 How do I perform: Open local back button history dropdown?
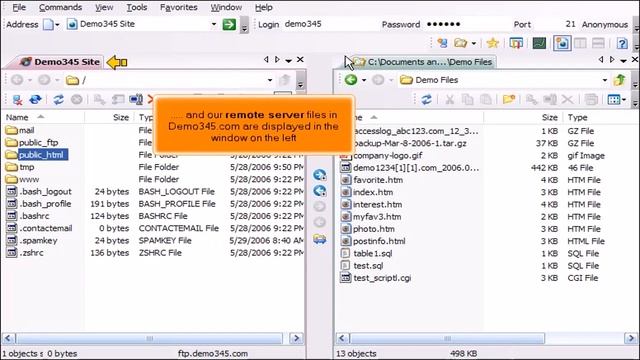(x=364, y=80)
